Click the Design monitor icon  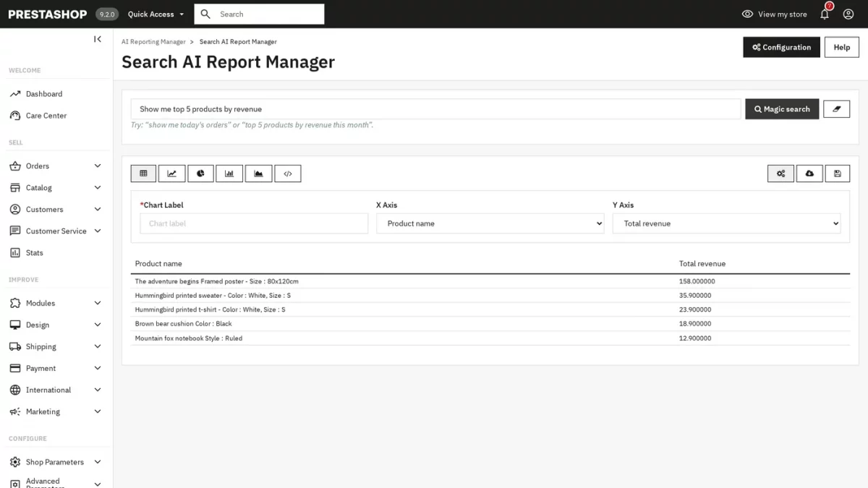click(15, 325)
